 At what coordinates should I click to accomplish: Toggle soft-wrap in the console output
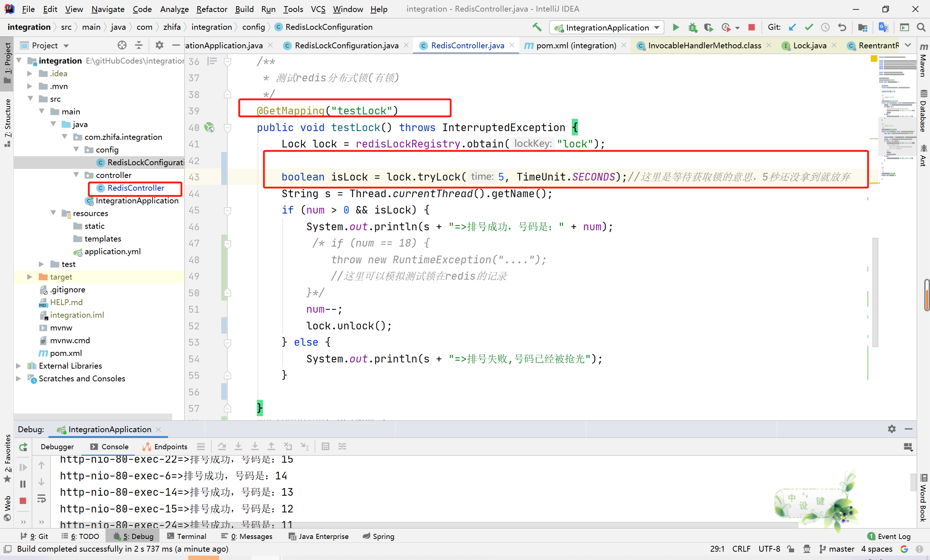[x=41, y=499]
